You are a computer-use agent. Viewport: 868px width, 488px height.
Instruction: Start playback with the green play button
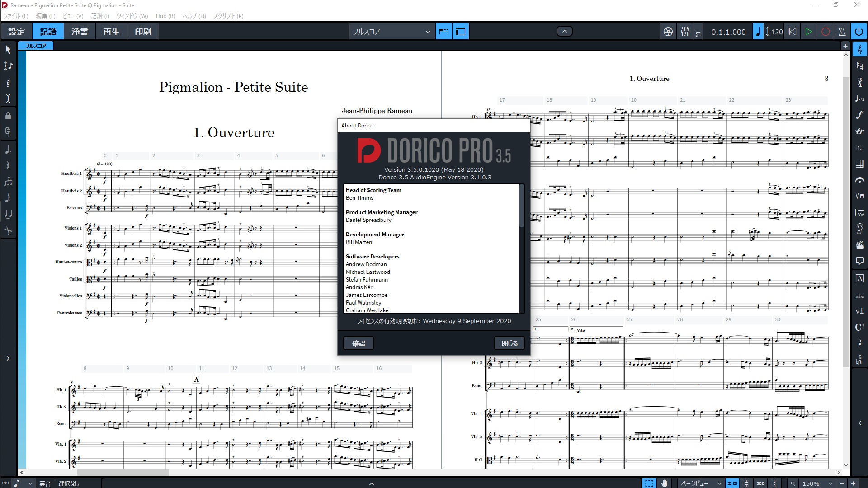click(x=808, y=32)
